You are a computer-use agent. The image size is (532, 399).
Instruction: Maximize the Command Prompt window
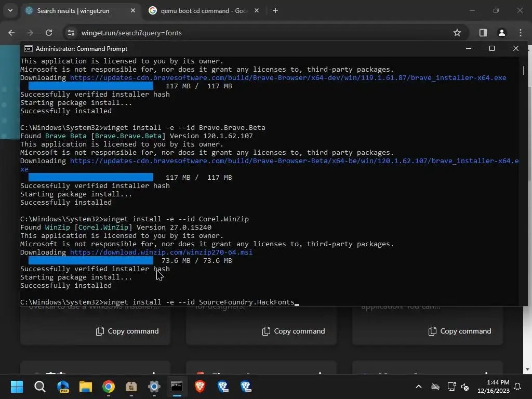(491, 48)
